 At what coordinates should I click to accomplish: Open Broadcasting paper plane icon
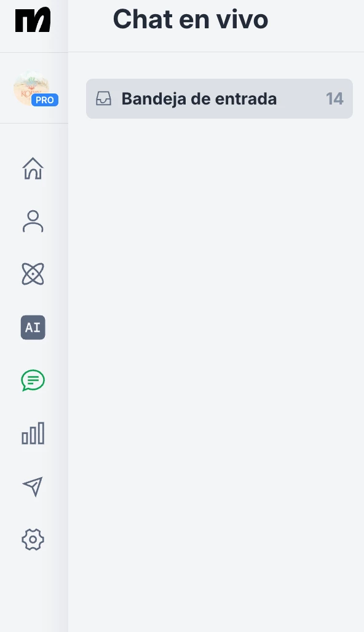(x=33, y=486)
